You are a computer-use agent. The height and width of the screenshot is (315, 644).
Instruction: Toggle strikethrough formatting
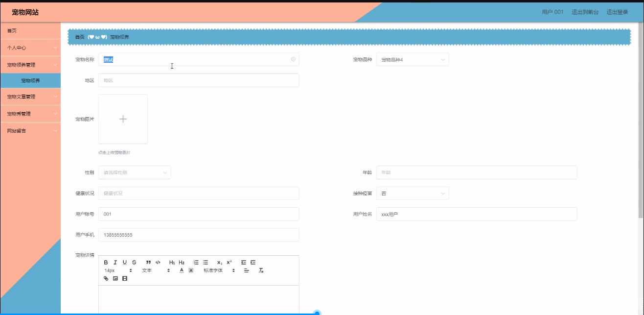134,262
